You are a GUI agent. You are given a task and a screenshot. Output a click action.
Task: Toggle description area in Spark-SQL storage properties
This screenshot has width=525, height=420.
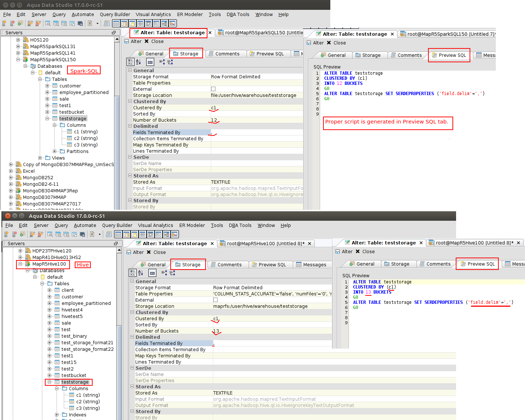point(150,62)
